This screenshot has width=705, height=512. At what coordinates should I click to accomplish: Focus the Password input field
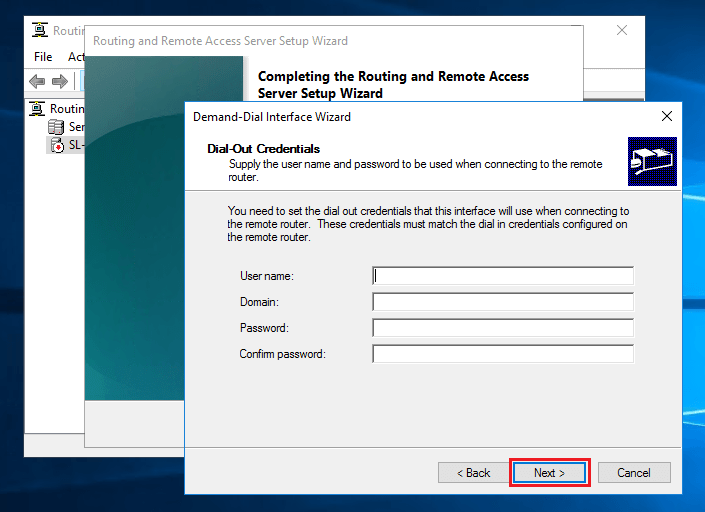point(503,328)
